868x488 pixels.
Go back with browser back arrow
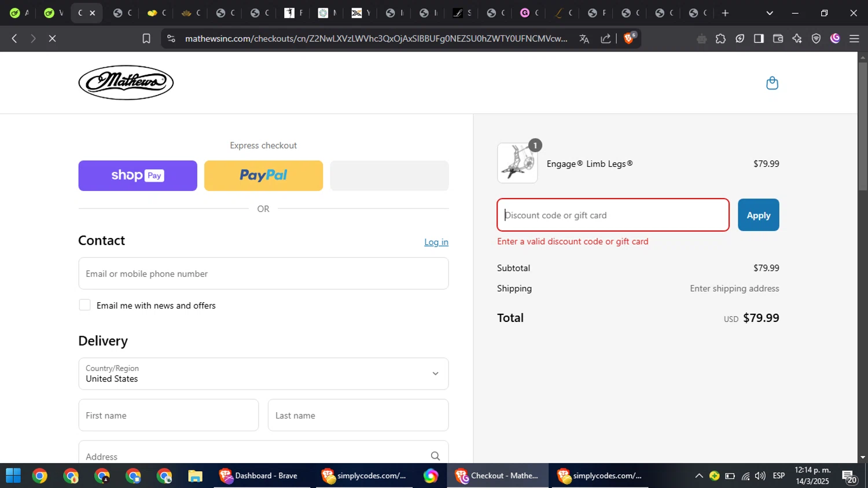[14, 39]
